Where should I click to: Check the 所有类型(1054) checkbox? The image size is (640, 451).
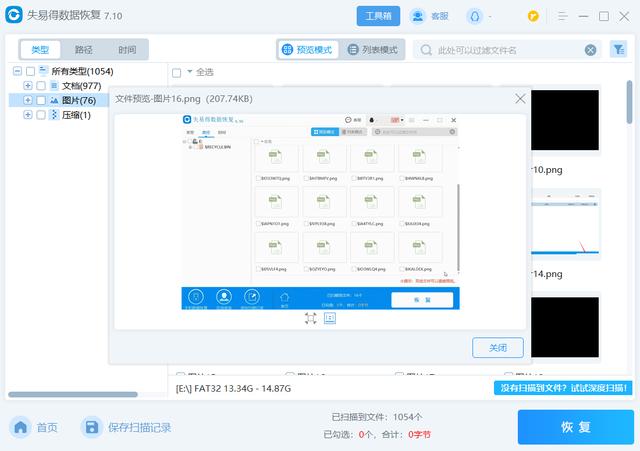30,71
